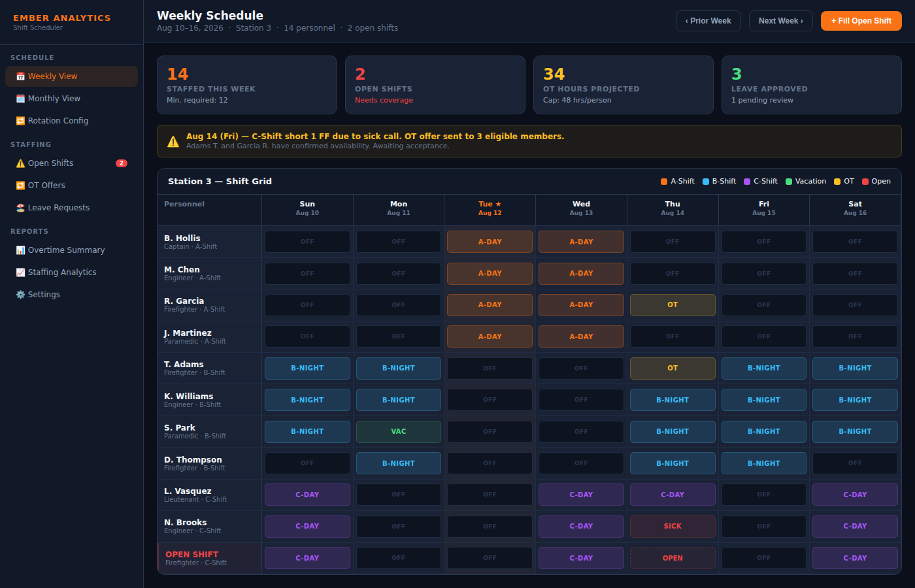The image size is (915, 588).
Task: Select the dashed OPEN cell on Thursday
Action: click(x=673, y=558)
